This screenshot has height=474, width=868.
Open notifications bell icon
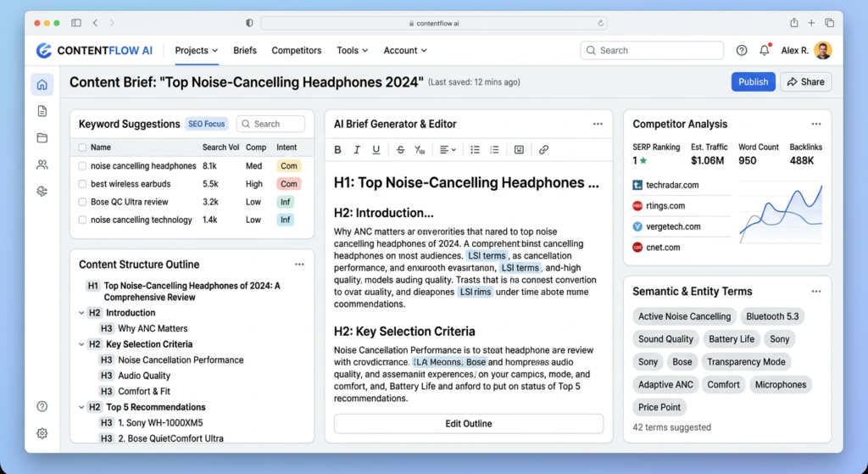(x=765, y=50)
